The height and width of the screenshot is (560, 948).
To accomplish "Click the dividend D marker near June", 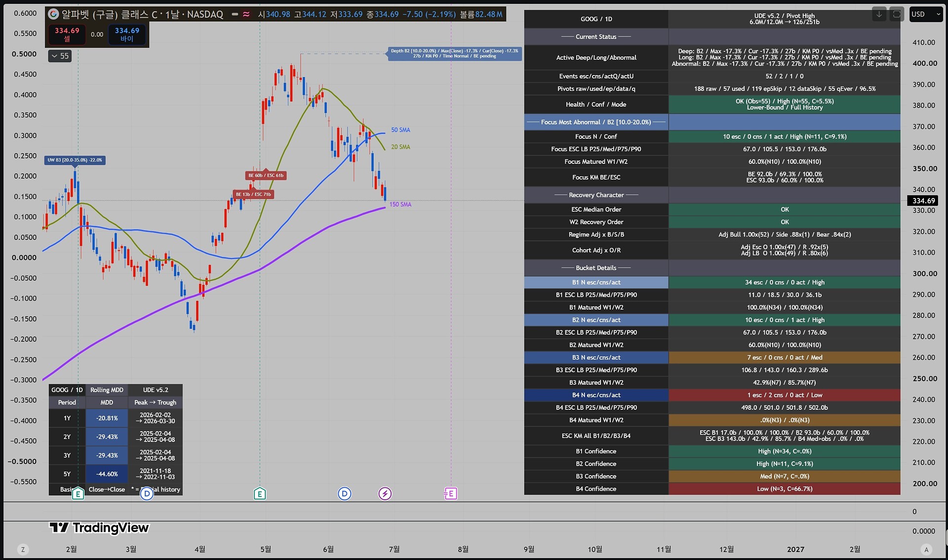I will [x=345, y=493].
